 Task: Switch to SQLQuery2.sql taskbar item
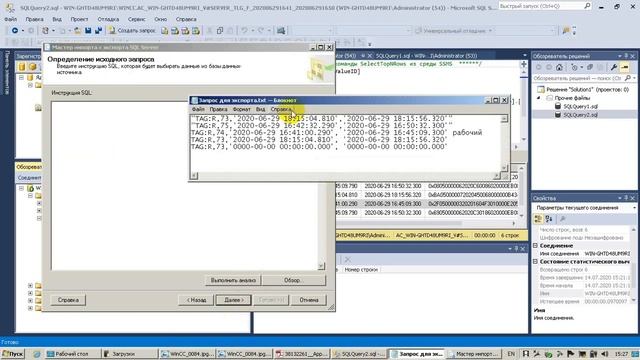(358, 354)
